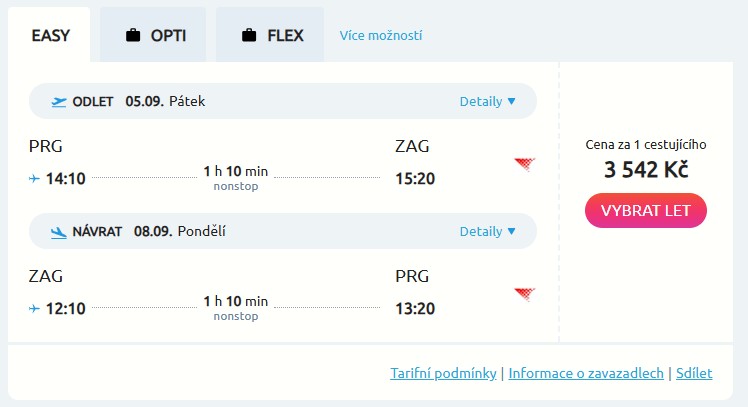The image size is (748, 407).
Task: Click the suitcase icon on FLEX tab
Action: click(249, 37)
